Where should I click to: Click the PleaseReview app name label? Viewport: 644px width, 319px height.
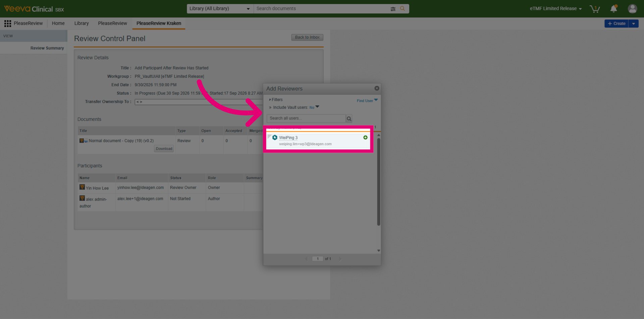[28, 23]
